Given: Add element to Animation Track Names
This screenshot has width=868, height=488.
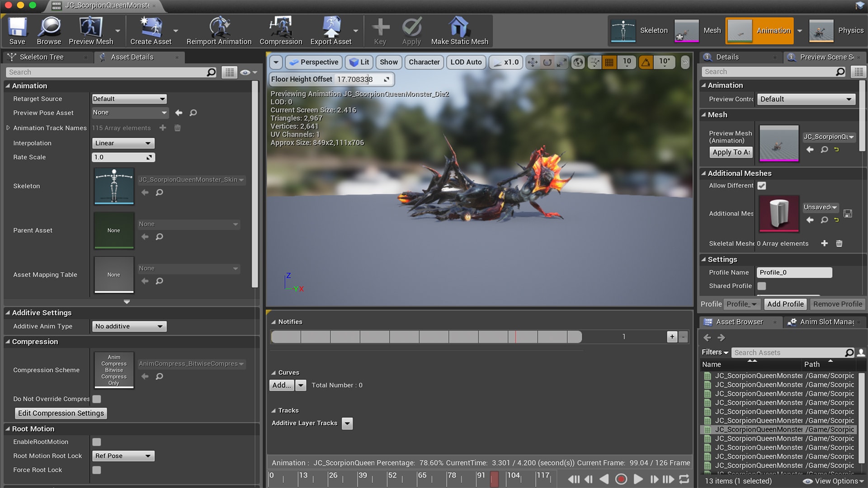Looking at the screenshot, I should tap(163, 128).
